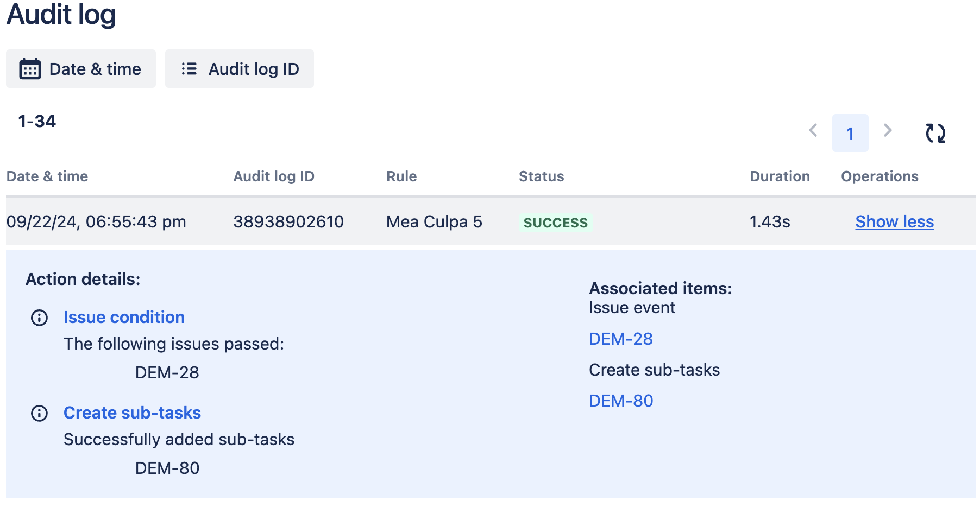The height and width of the screenshot is (507, 980).
Task: Click the Action details heading
Action: coord(83,279)
